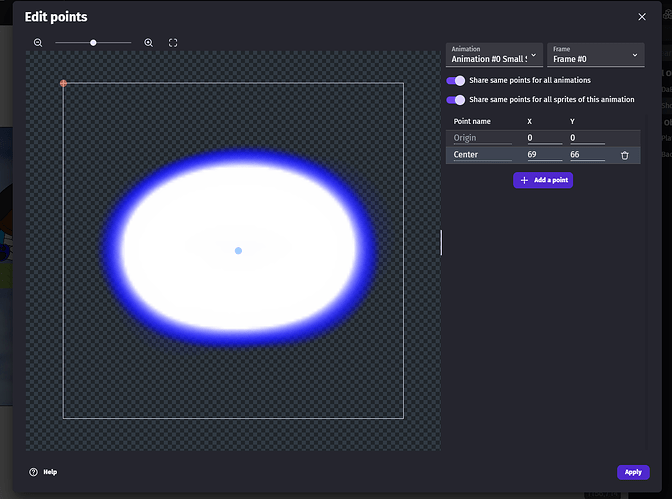The height and width of the screenshot is (499, 672).
Task: Toggle share same points for all animations
Action: 456,80
